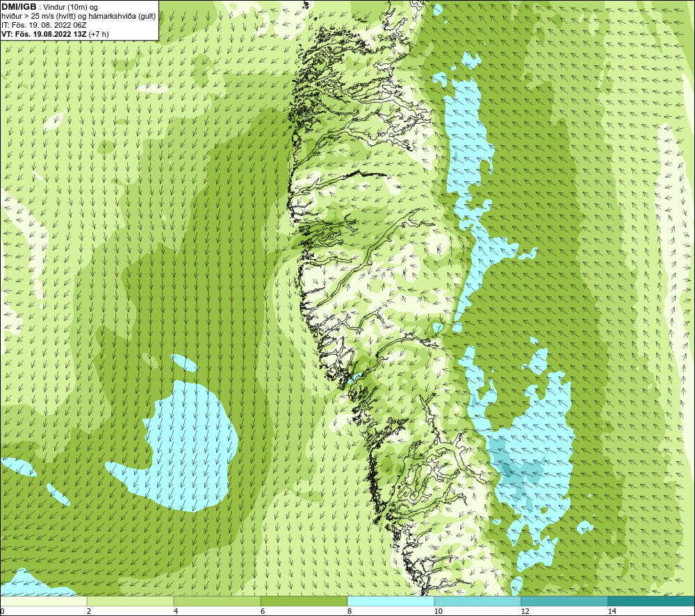Click the "14" label on the color scale
Screen dimensions: 695x616
tap(612, 612)
